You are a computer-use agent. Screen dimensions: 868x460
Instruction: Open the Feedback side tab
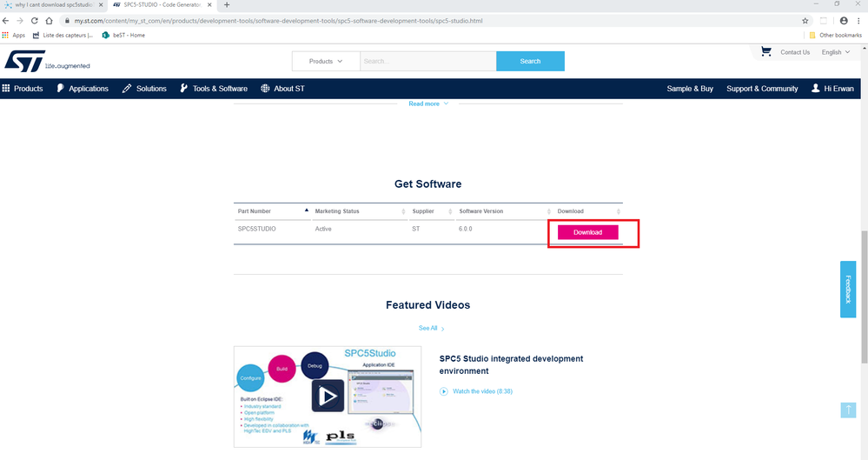pyautogui.click(x=847, y=290)
